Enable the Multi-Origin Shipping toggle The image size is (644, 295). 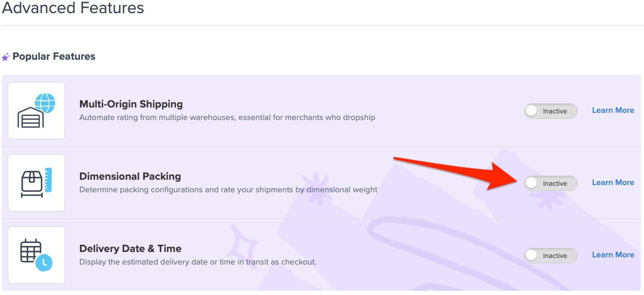click(550, 111)
